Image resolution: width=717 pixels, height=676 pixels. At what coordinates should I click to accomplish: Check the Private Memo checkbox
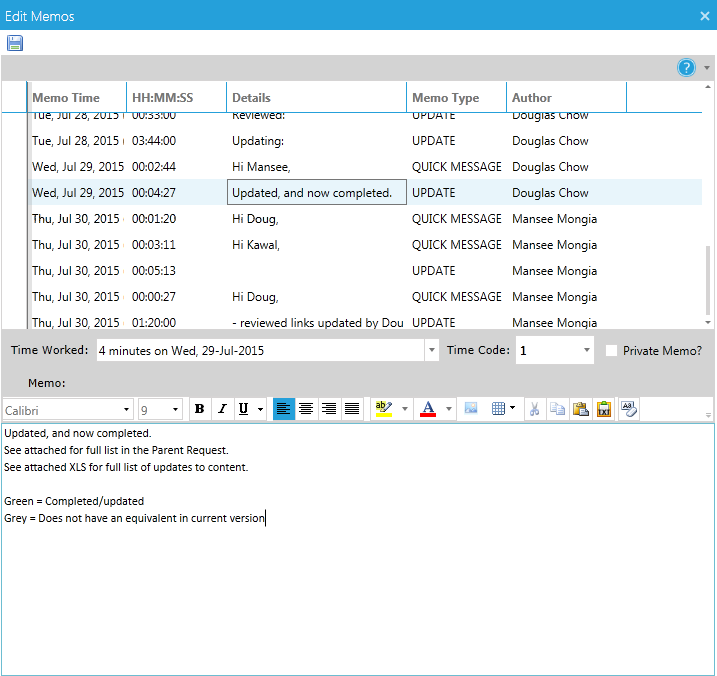[x=612, y=351]
